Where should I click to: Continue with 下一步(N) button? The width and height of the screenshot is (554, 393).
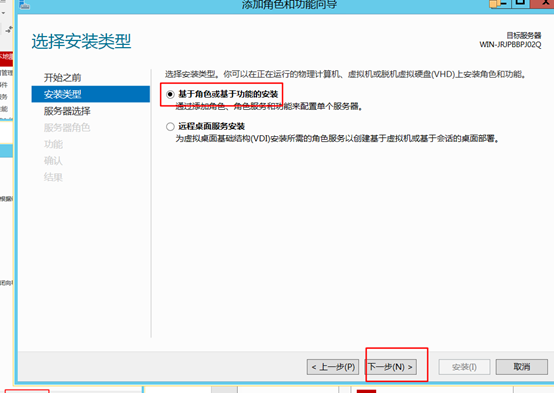click(x=390, y=367)
